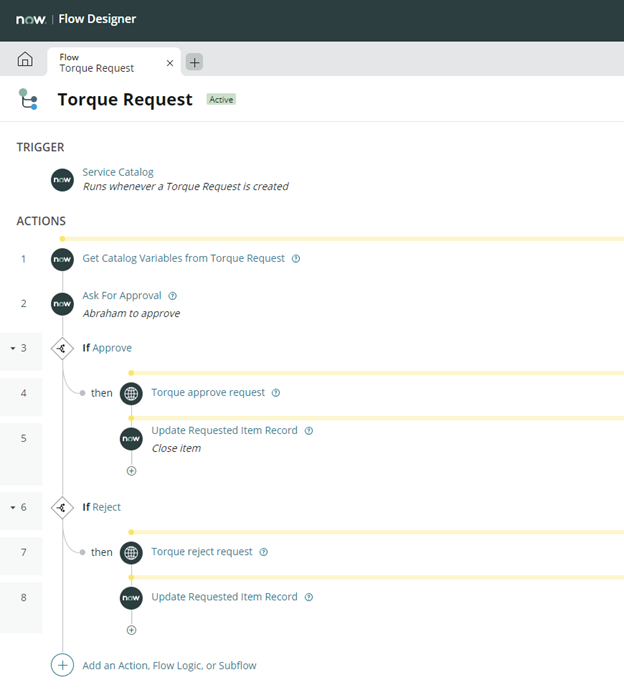Click the 'Abraham to approve' annotation

(131, 313)
